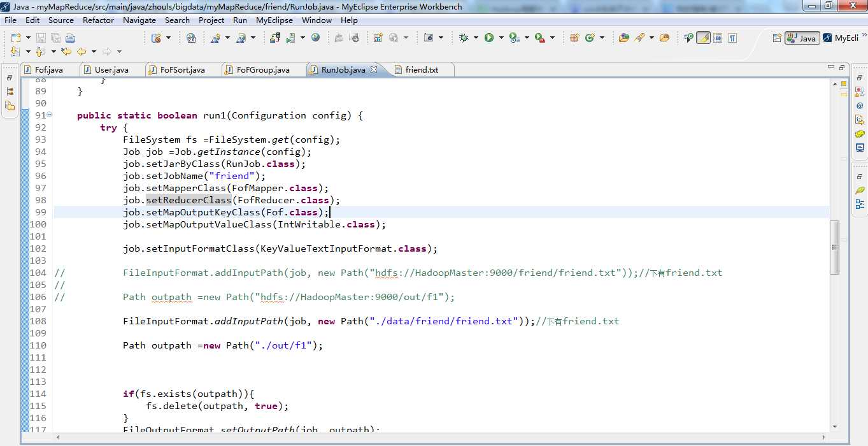Click the Open Perspective icon
Screen dimensions: 868x446
777,38
